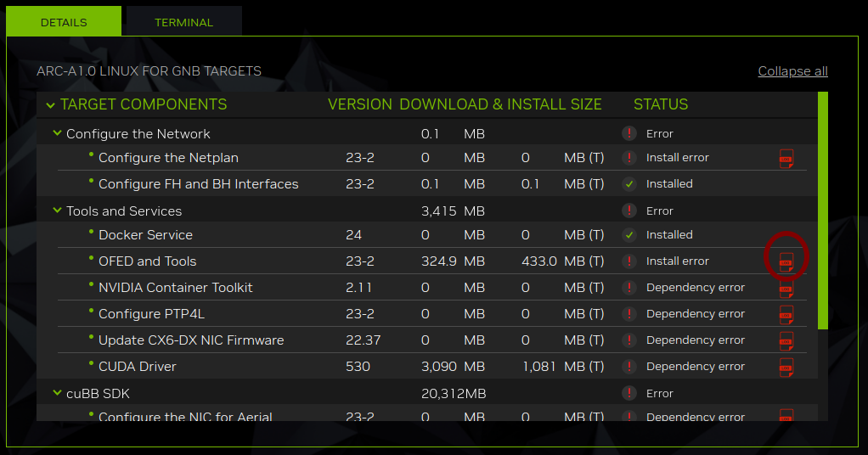
Task: Open log icon for CUDA Driver
Action: point(786,368)
